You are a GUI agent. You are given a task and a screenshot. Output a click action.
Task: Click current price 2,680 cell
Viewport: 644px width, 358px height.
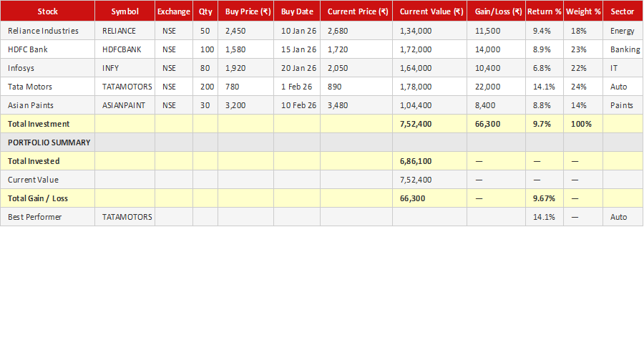tap(356, 31)
